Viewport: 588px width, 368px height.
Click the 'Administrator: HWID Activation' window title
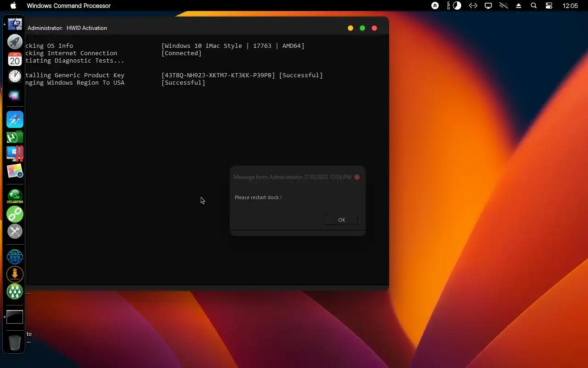pos(67,28)
